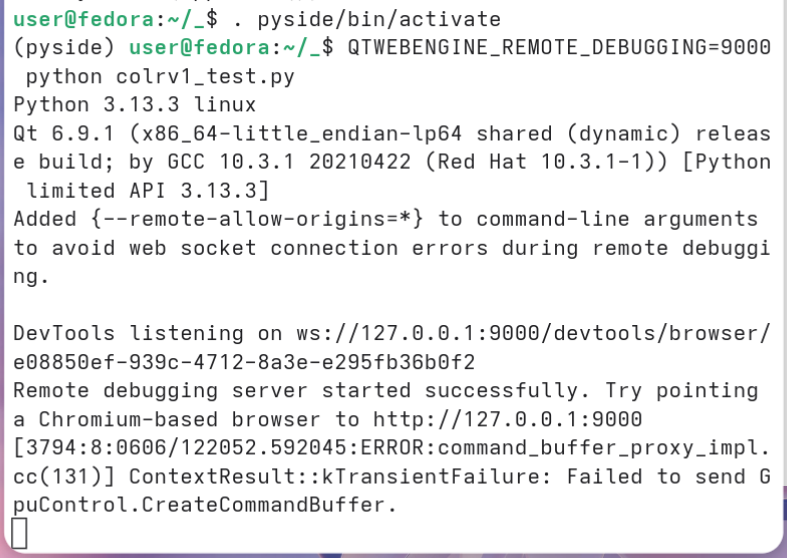The height and width of the screenshot is (558, 787).
Task: Open the http://127.0.0.1:9000 URL
Action: pos(507,418)
